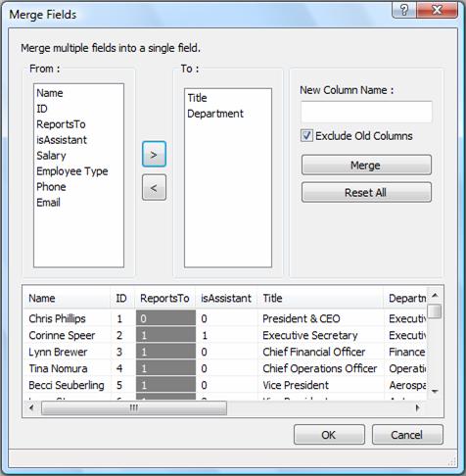466x476 pixels.
Task: Click the horizontal scroll left arrow
Action: [31, 407]
